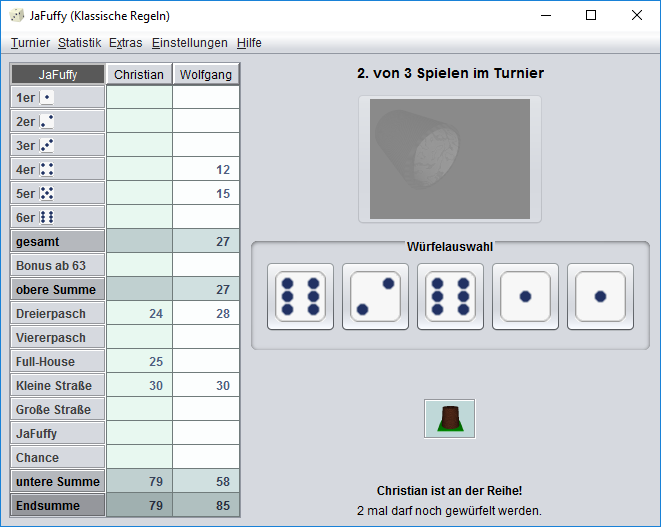Select the Chance category button
Viewport: 661px width, 527px height.
[x=57, y=457]
